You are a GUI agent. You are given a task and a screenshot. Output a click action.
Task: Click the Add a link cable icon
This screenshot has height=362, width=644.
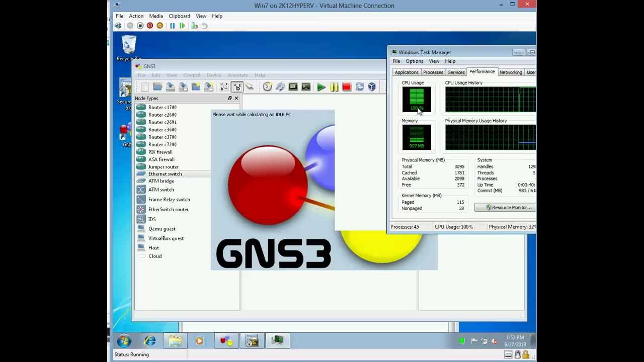[x=250, y=87]
